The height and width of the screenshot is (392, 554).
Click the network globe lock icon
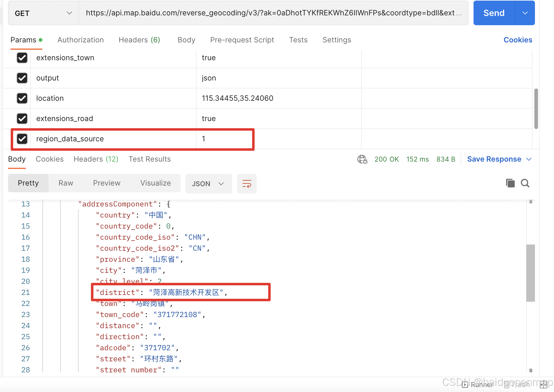(362, 159)
